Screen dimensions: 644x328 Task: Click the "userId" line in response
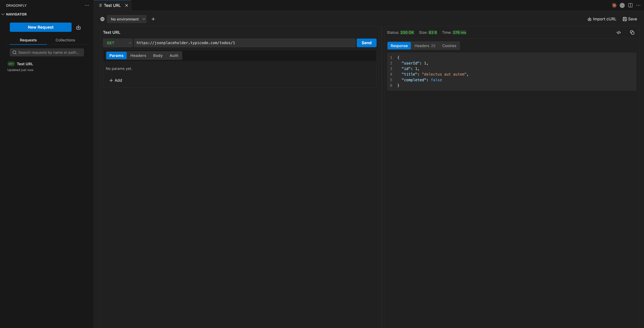[x=415, y=63]
